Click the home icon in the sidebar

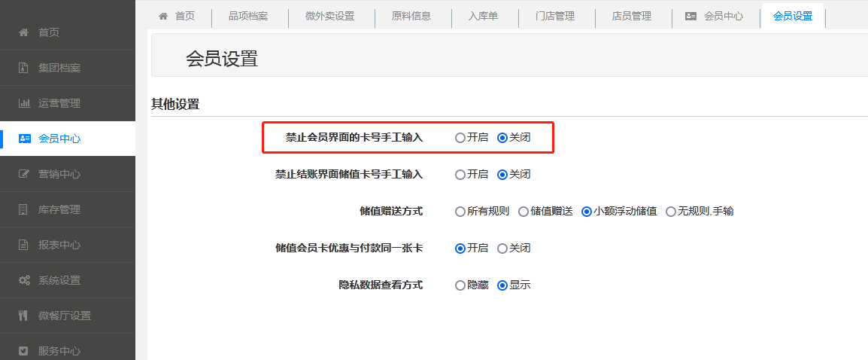pyautogui.click(x=24, y=32)
